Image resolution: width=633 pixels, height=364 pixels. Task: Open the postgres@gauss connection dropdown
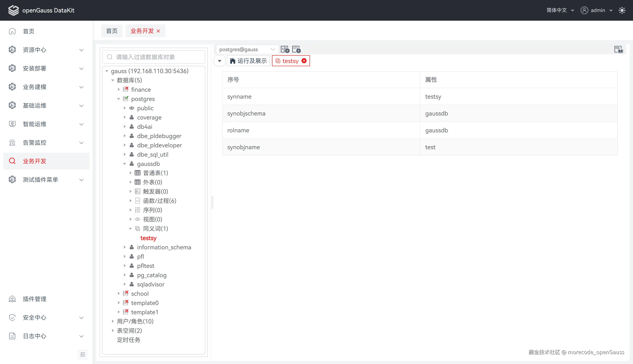pos(246,50)
